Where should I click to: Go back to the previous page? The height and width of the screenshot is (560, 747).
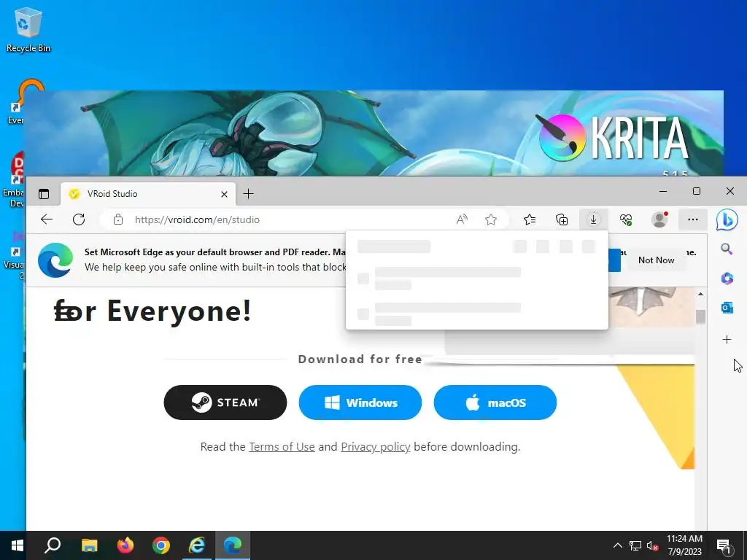pos(47,219)
